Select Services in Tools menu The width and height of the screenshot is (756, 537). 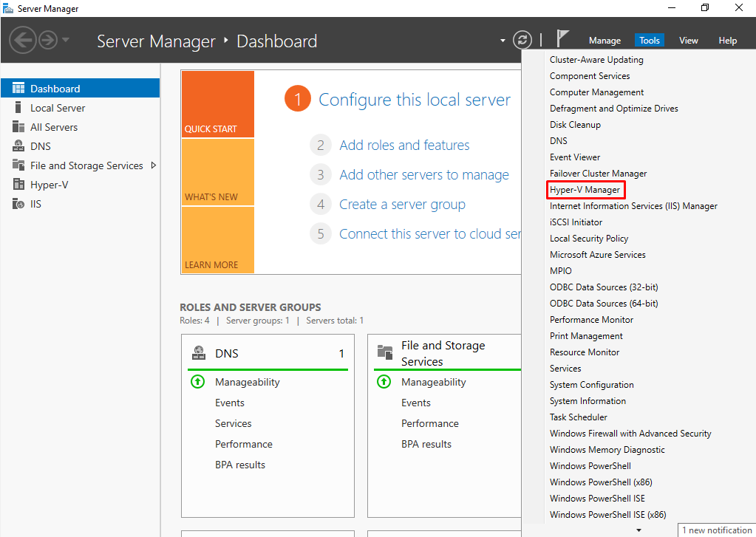(565, 369)
